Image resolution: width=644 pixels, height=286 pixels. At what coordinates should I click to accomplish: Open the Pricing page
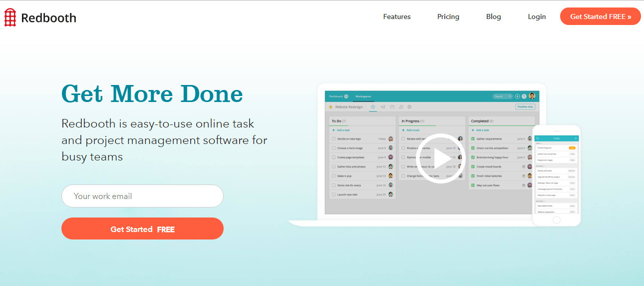[448, 16]
